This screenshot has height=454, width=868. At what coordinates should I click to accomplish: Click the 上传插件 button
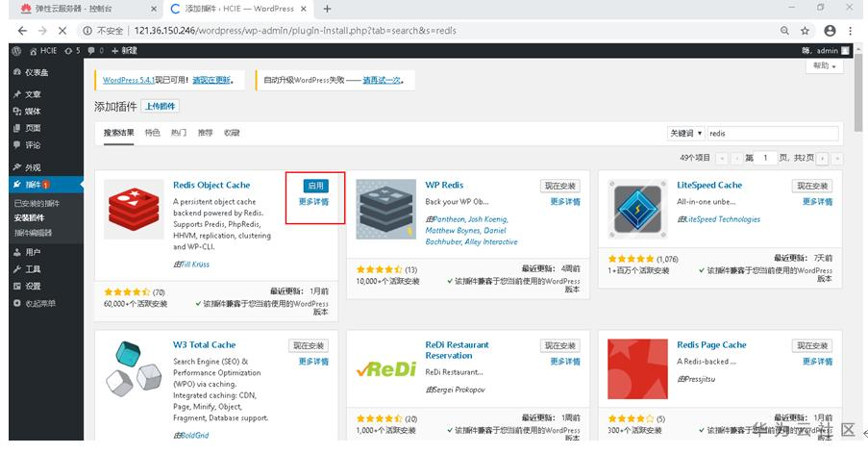click(161, 107)
